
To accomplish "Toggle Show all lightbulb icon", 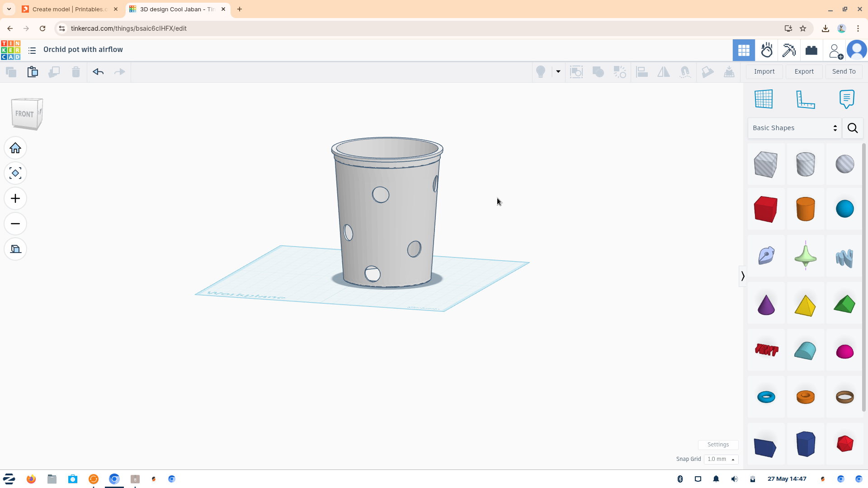I will click(541, 72).
